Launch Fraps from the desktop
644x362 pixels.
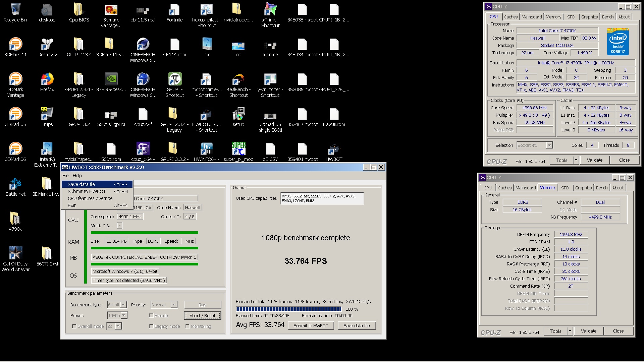47,117
